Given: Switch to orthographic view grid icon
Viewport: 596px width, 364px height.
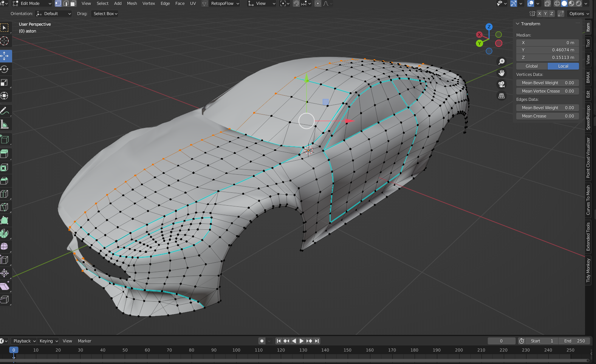Looking at the screenshot, I should pos(502,96).
